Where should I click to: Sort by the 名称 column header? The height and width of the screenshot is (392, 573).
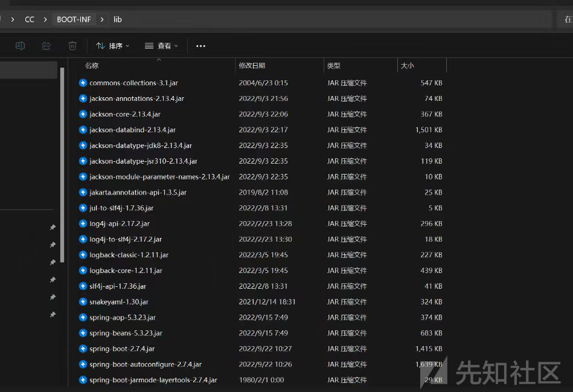(x=92, y=65)
